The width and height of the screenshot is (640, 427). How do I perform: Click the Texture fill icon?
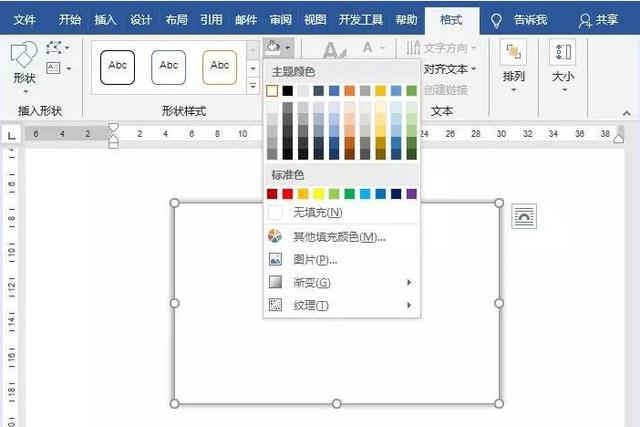[x=275, y=305]
